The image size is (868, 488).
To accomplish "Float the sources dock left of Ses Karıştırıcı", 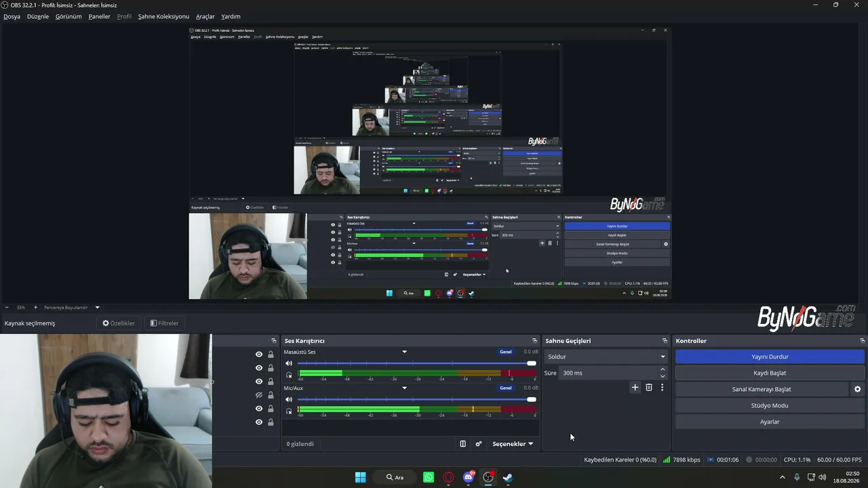I will pyautogui.click(x=274, y=341).
